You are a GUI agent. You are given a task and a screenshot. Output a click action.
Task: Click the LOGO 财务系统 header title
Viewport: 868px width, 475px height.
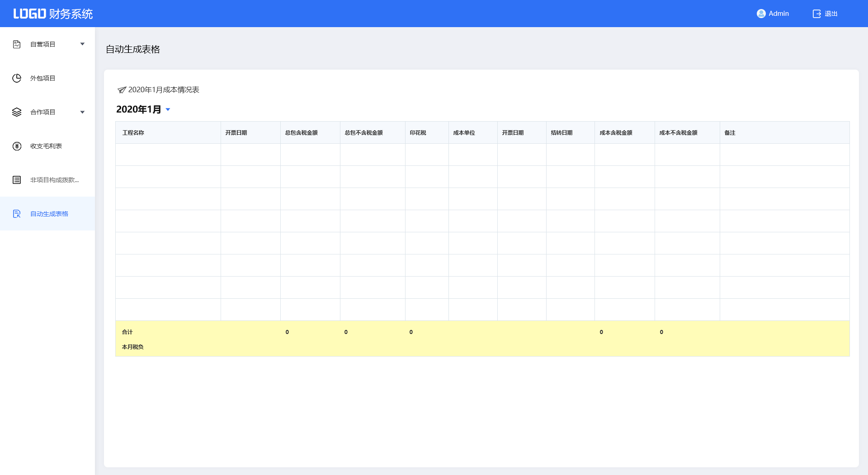pyautogui.click(x=53, y=14)
